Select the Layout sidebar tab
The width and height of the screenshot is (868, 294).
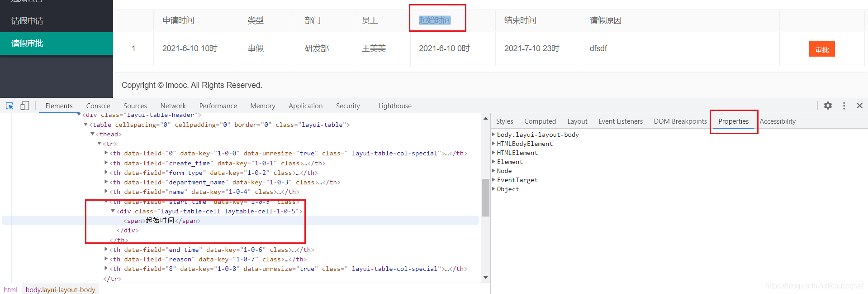pyautogui.click(x=577, y=121)
